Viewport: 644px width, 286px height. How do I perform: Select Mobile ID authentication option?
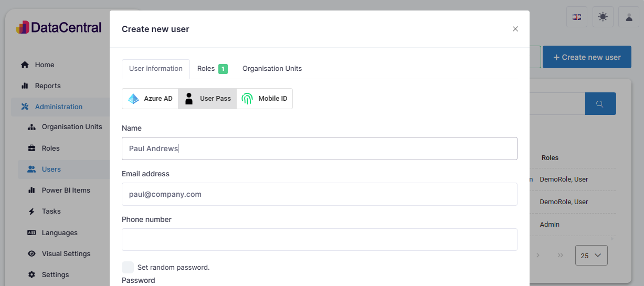265,99
